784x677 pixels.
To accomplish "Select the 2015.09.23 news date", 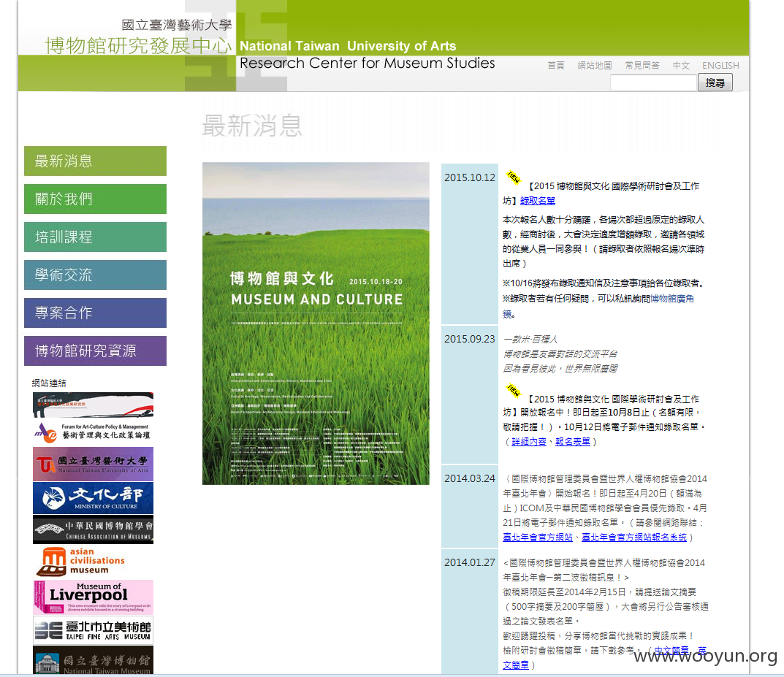I will 470,340.
